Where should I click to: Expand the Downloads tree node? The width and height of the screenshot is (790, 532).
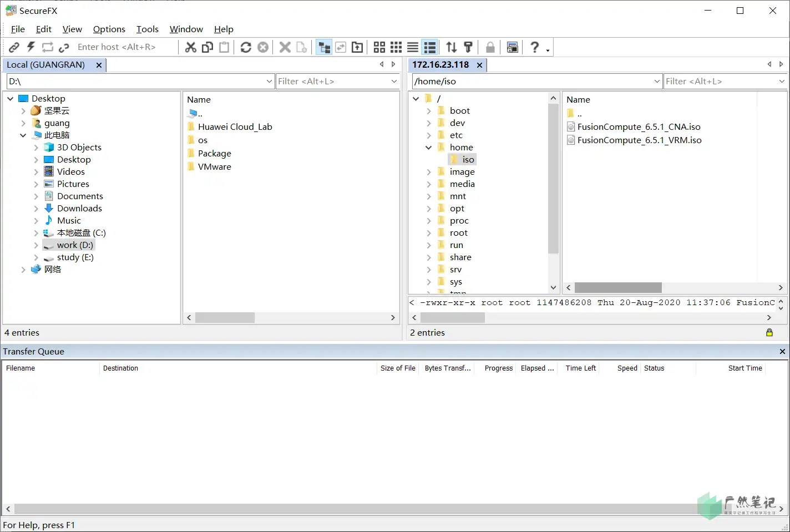[36, 209]
